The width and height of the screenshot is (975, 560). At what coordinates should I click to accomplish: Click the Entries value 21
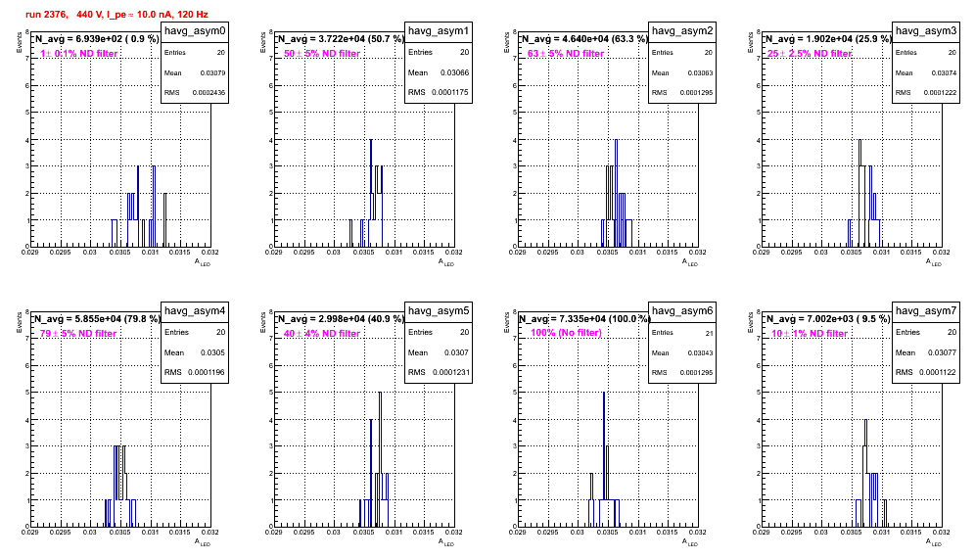[709, 334]
